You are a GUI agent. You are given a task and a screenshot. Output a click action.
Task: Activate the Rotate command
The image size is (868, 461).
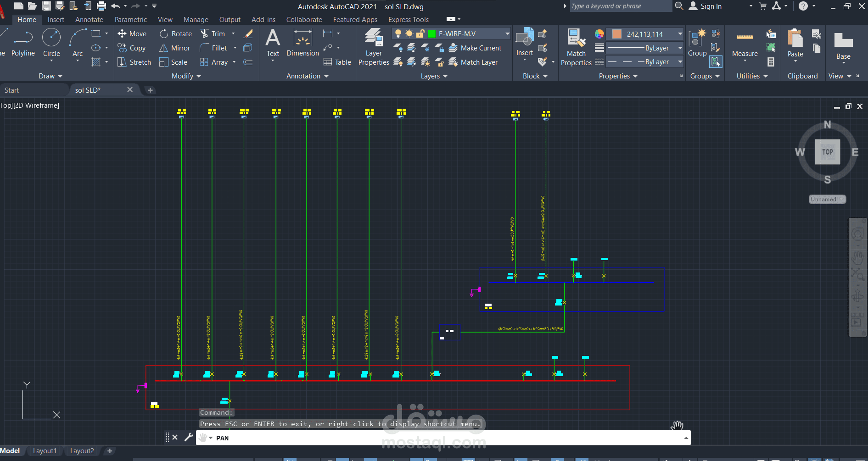pos(176,33)
